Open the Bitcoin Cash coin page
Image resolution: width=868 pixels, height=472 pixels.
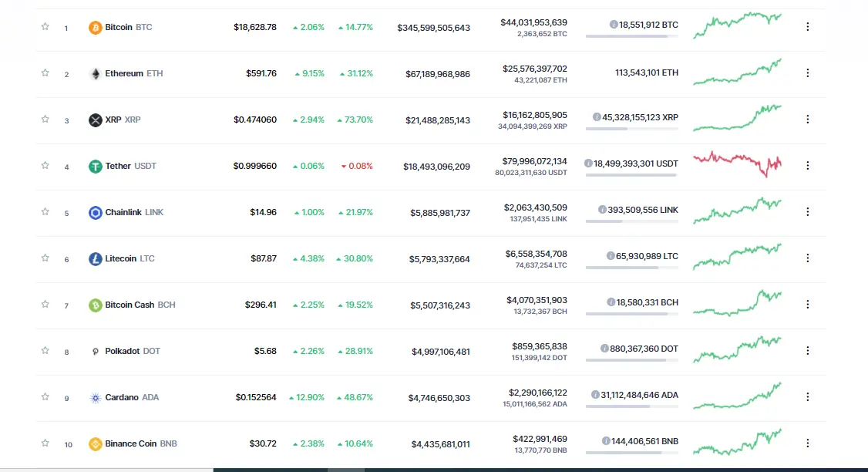coord(132,305)
